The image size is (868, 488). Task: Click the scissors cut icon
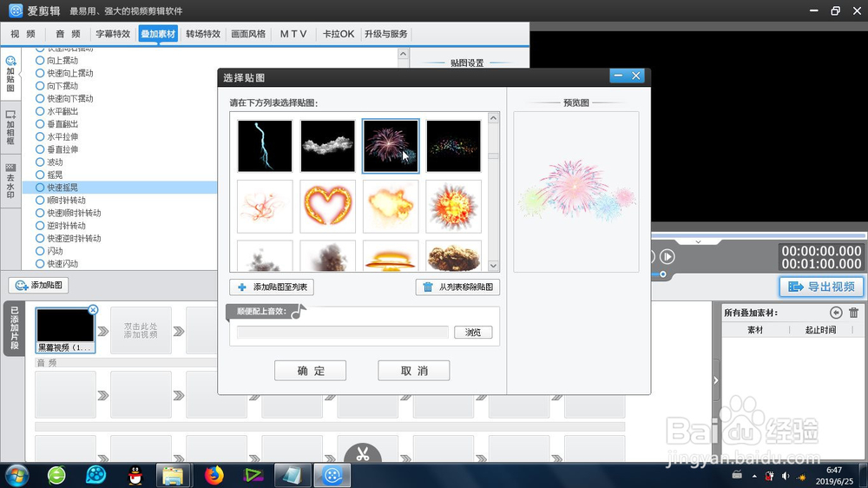363,453
